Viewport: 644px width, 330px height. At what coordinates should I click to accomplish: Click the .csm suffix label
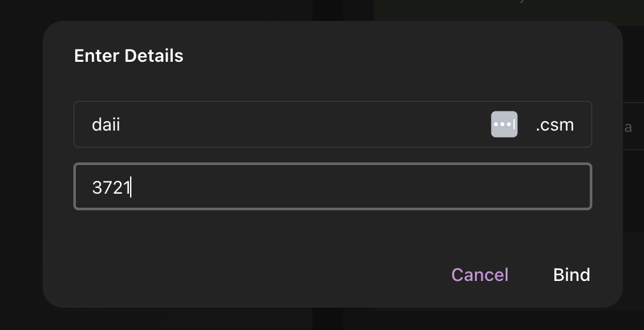(x=555, y=125)
